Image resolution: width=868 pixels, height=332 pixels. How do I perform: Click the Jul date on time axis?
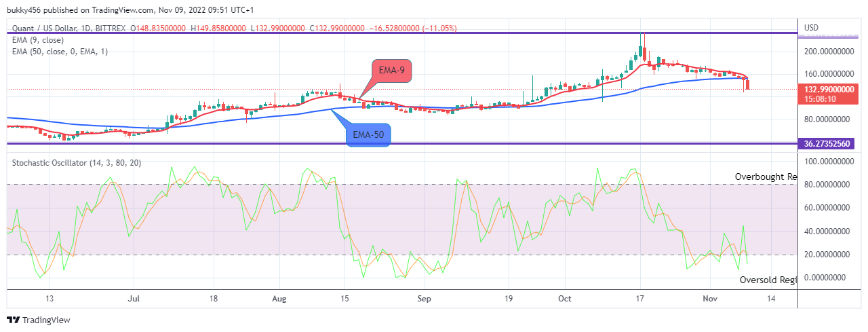[x=134, y=298]
